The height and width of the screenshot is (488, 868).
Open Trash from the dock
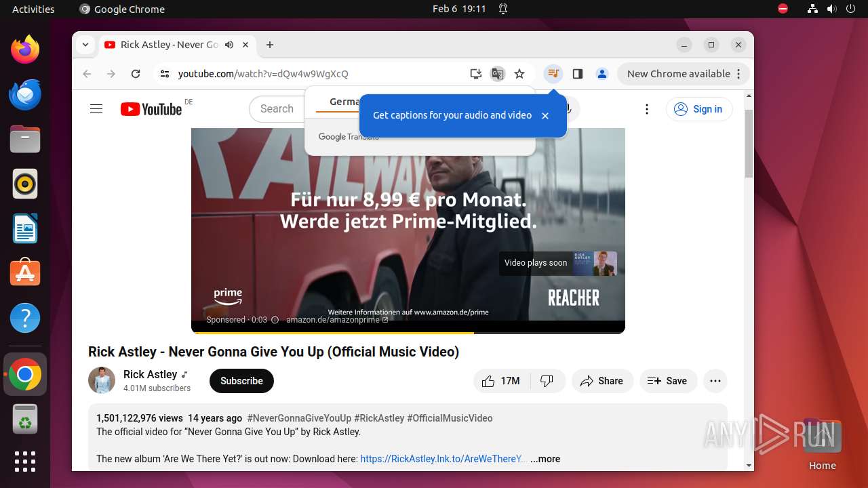[x=25, y=420]
